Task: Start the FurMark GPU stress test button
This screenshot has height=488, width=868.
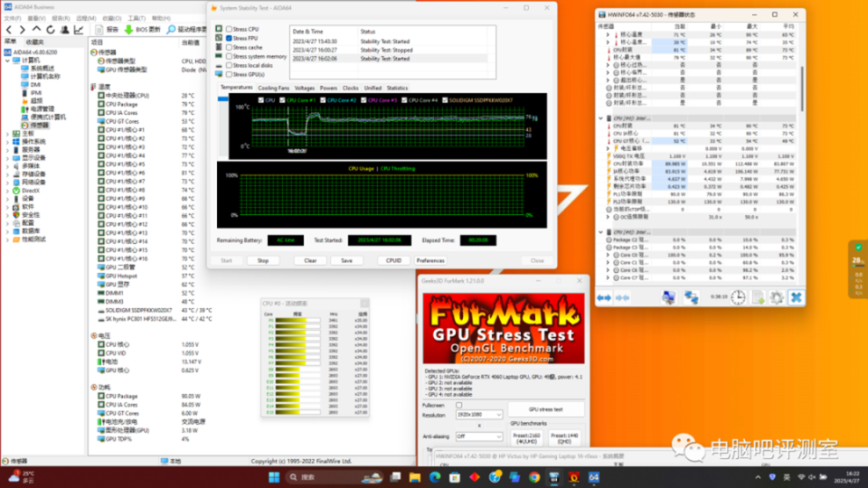Action: (546, 409)
